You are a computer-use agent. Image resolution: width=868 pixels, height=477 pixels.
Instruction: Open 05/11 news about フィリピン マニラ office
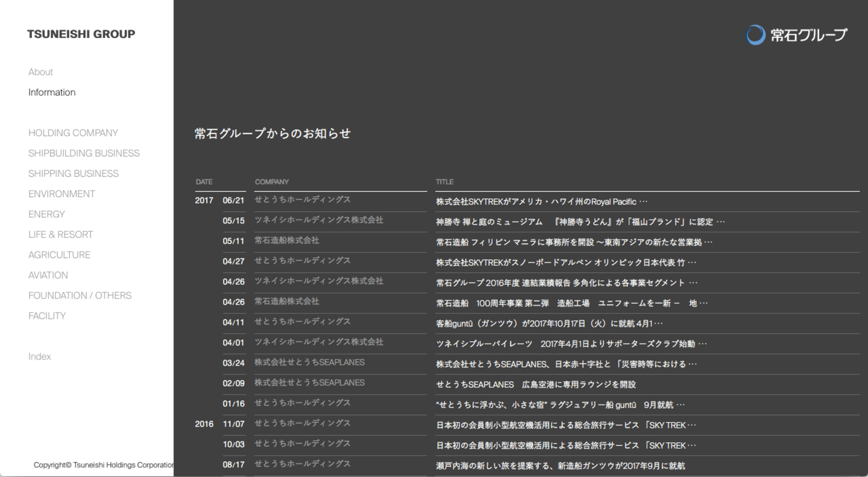click(574, 242)
